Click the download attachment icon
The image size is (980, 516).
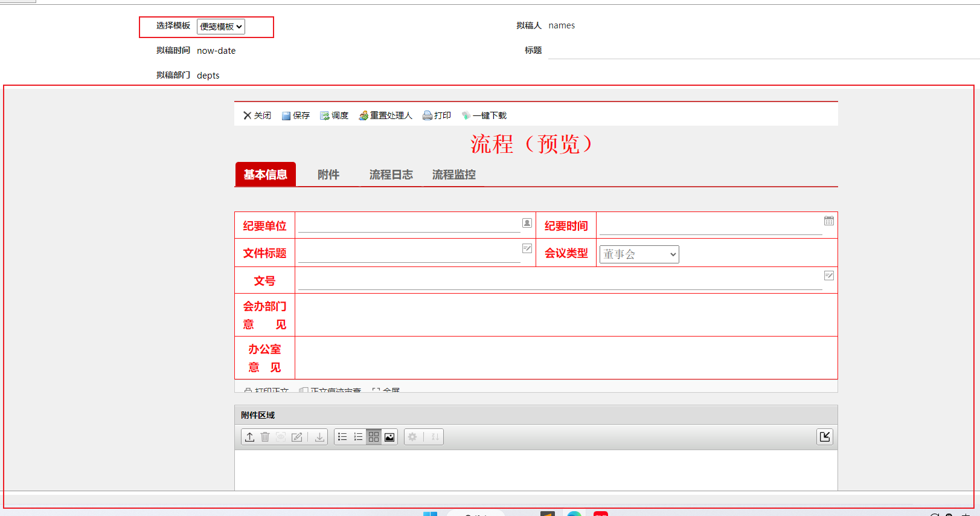[x=319, y=437]
